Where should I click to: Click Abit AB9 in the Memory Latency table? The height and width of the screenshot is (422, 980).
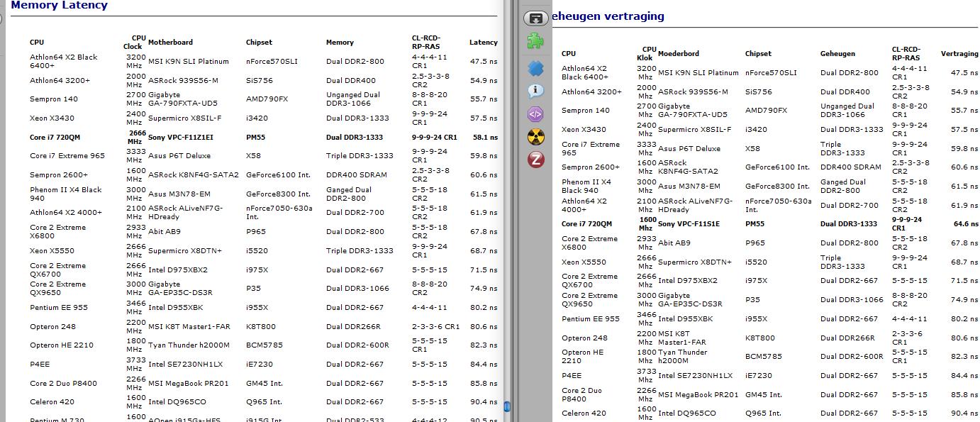(x=164, y=232)
